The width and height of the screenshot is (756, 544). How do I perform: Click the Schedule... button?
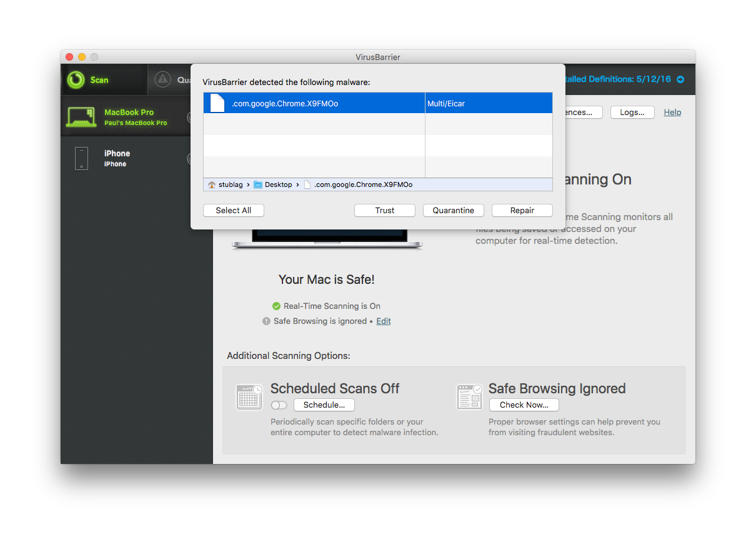pos(324,405)
